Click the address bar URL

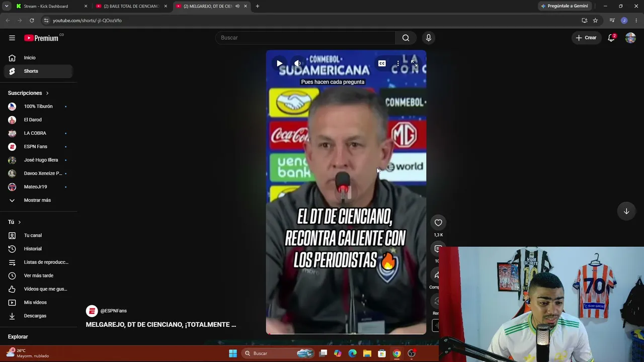[x=87, y=21]
